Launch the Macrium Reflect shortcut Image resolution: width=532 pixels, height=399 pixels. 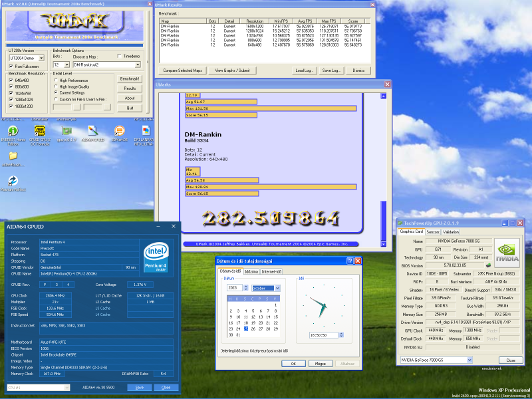(13, 181)
